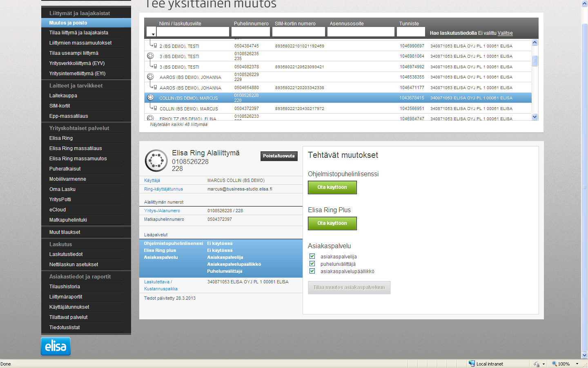This screenshot has width=588, height=368.
Task: Click the mobile icon in the 3 (BS DEMO) TESTI 0504082378 row
Action: 155,66
